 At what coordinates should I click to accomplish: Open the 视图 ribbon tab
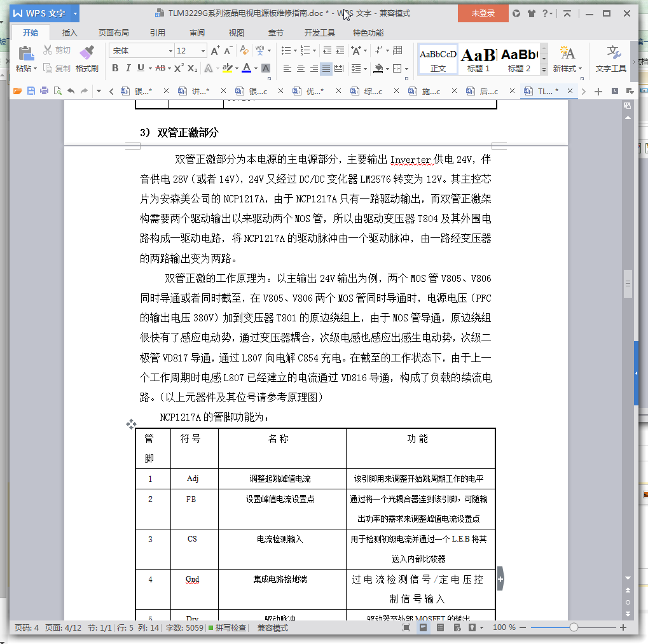[237, 32]
